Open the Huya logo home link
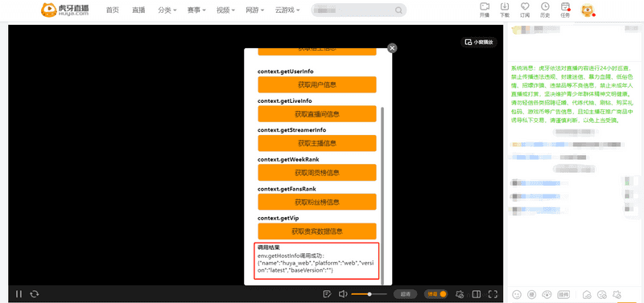Viewport: 644px width, 303px height. (65, 10)
